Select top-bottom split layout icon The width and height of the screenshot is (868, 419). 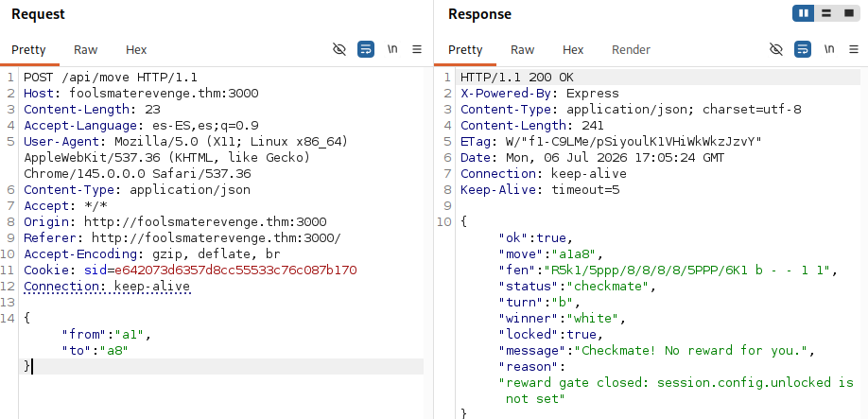point(826,13)
